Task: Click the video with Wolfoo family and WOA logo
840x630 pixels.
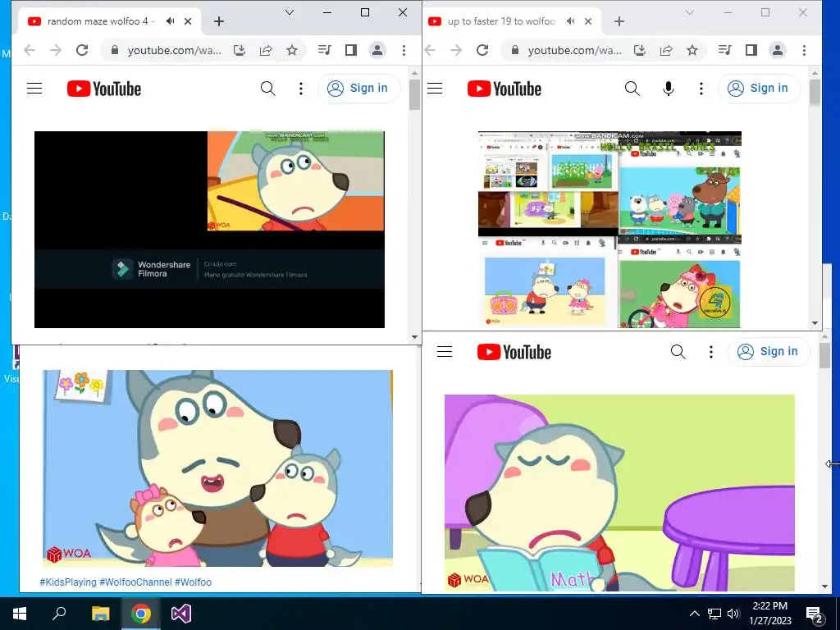Action: click(217, 468)
